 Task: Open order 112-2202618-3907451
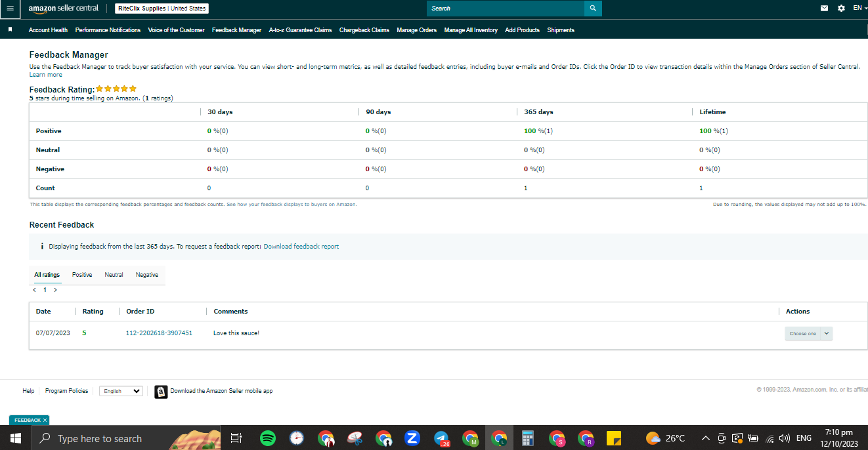[x=159, y=333]
